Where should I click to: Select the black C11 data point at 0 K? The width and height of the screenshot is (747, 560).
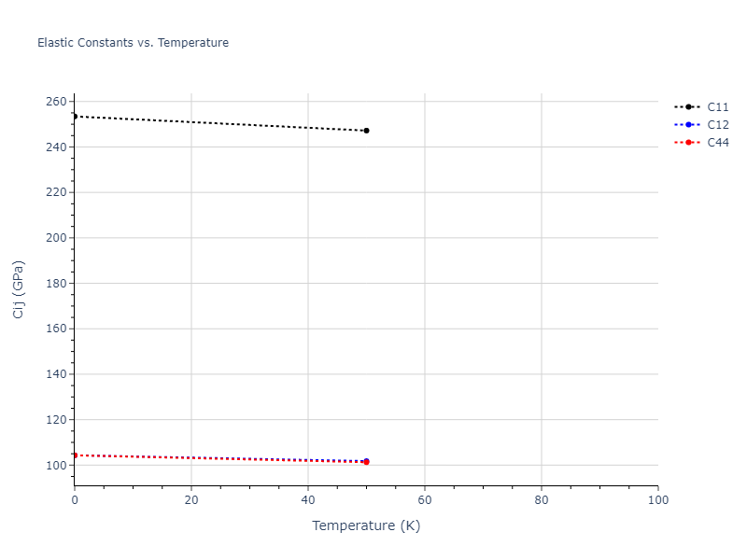pos(75,116)
